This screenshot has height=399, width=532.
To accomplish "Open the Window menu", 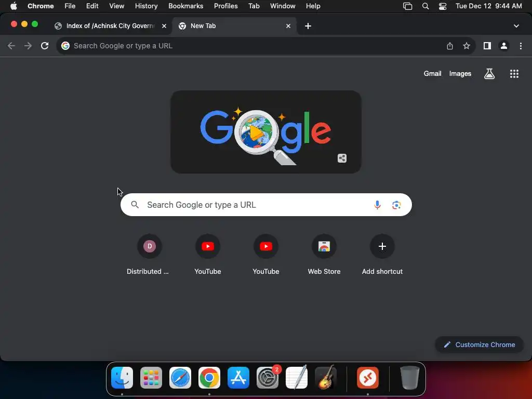I will (283, 6).
